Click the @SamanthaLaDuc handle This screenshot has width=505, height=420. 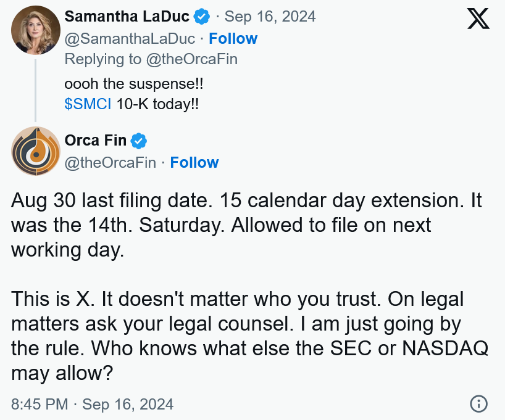[130, 39]
